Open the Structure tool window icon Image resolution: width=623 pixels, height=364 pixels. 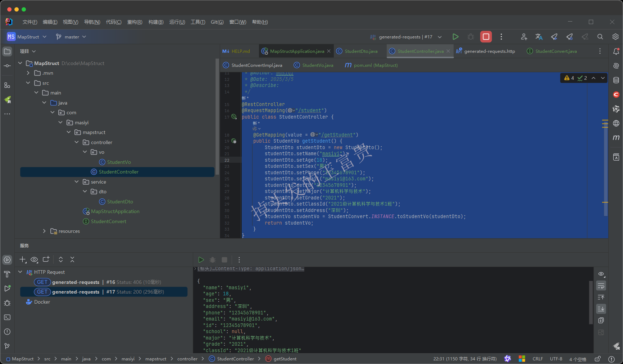7,85
